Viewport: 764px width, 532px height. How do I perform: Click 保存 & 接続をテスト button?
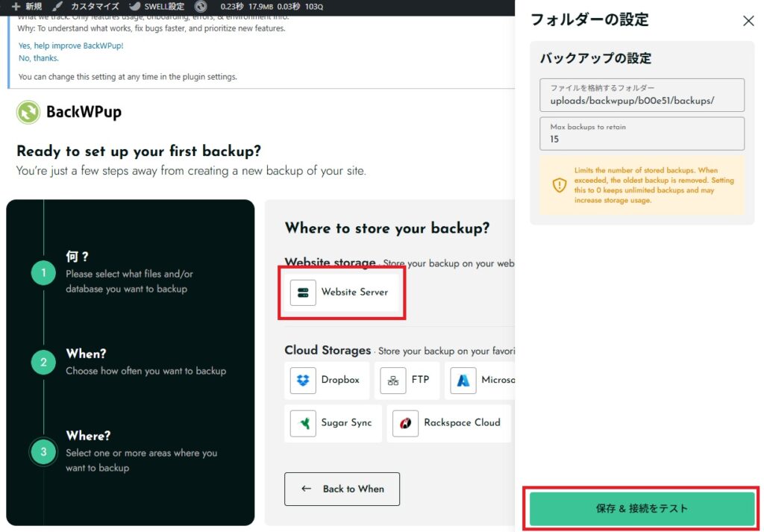(642, 509)
